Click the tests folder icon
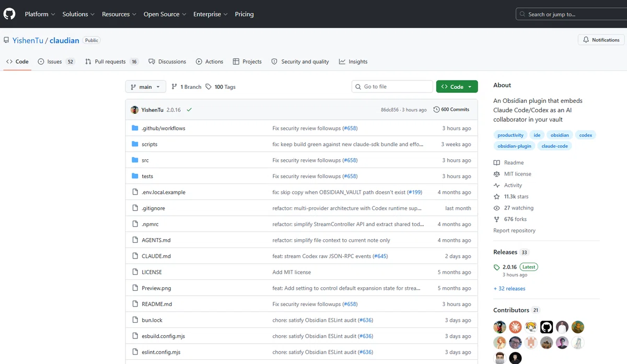This screenshot has height=364, width=627. click(135, 176)
